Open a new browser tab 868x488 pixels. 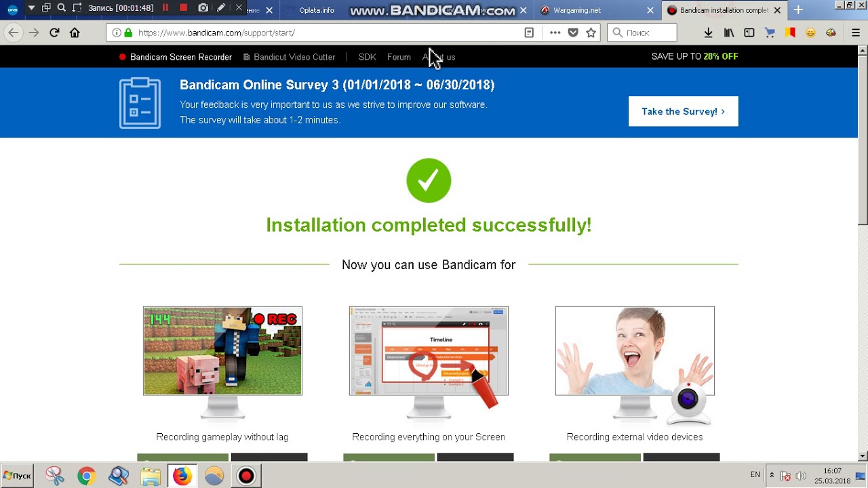tap(798, 10)
